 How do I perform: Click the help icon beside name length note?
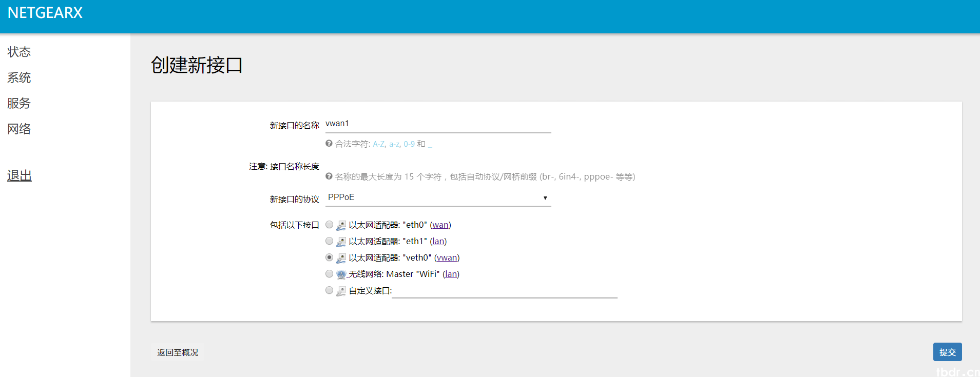pyautogui.click(x=329, y=176)
